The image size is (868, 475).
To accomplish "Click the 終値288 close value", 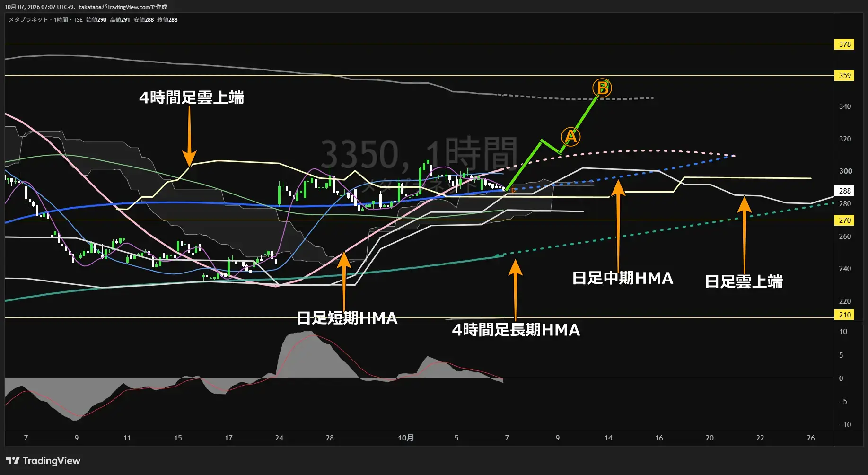I will (x=167, y=20).
